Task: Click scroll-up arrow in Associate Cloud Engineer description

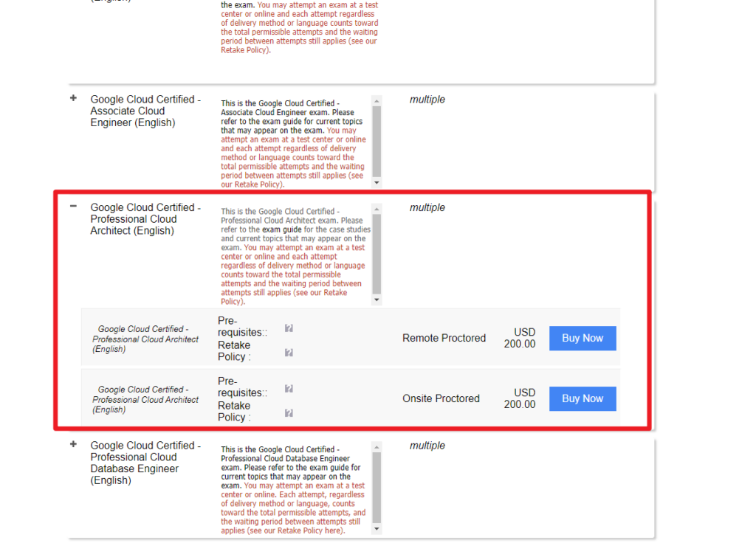Action: pos(377,100)
